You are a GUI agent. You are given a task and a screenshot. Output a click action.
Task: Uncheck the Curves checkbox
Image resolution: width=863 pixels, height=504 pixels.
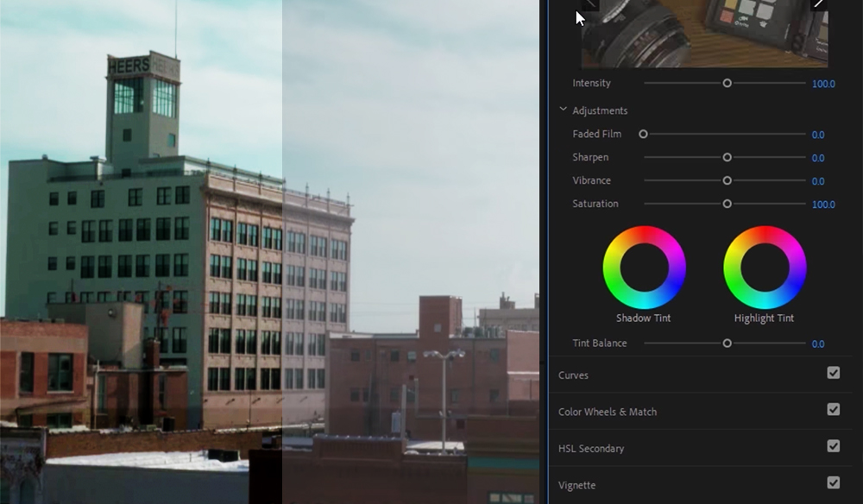pyautogui.click(x=832, y=375)
